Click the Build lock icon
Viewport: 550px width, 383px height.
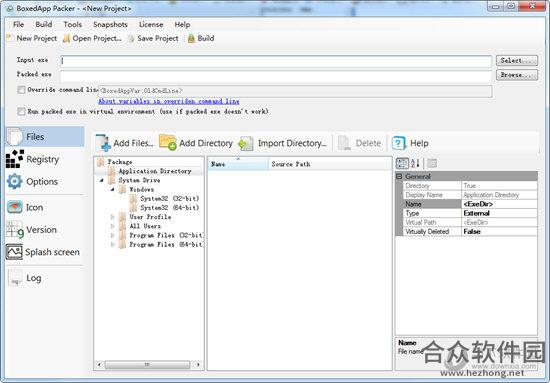(191, 39)
